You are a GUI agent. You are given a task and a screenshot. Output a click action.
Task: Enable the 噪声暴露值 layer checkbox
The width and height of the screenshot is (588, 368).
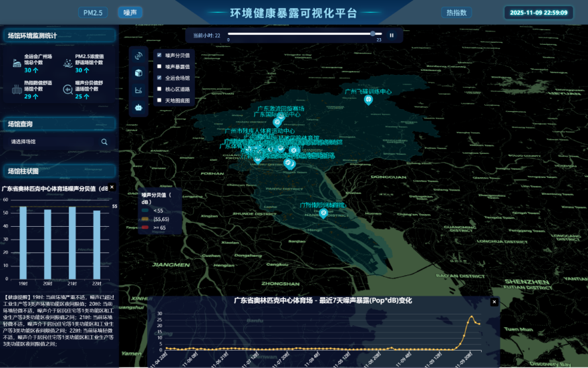coord(159,66)
